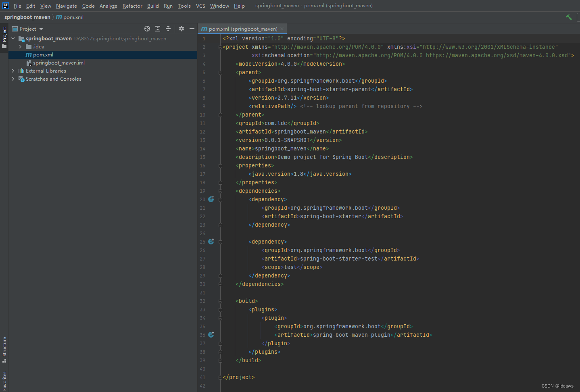Click spring-boot-maven-plugin artifactId text
Viewport: 580px width, 392px height.
[352, 335]
